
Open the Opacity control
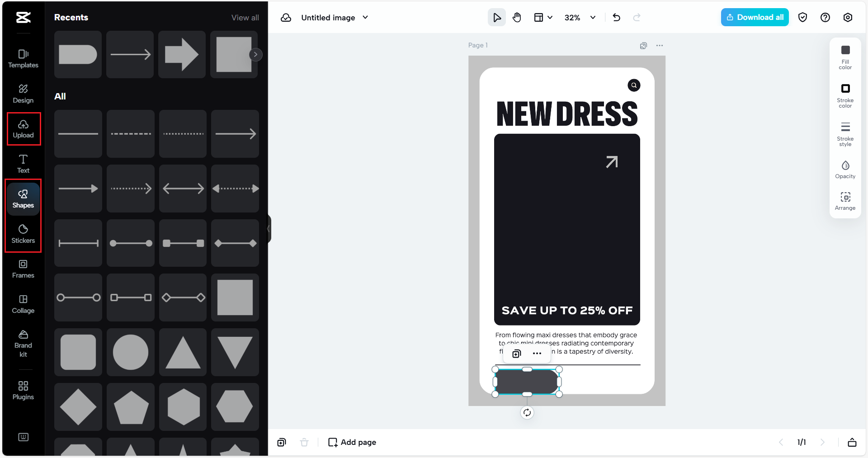[845, 168]
